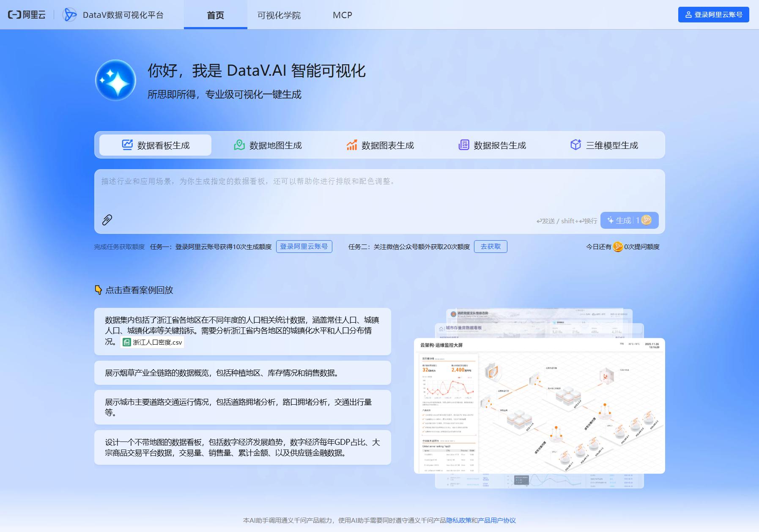Viewport: 759px width, 532px height.
Task: Click the outlined 登录阿里云账号 task button
Action: click(304, 247)
